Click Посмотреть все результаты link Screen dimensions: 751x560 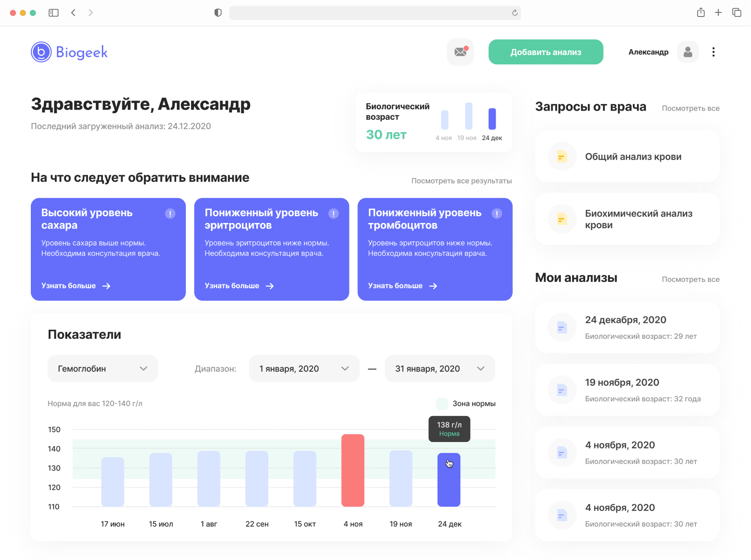point(461,181)
